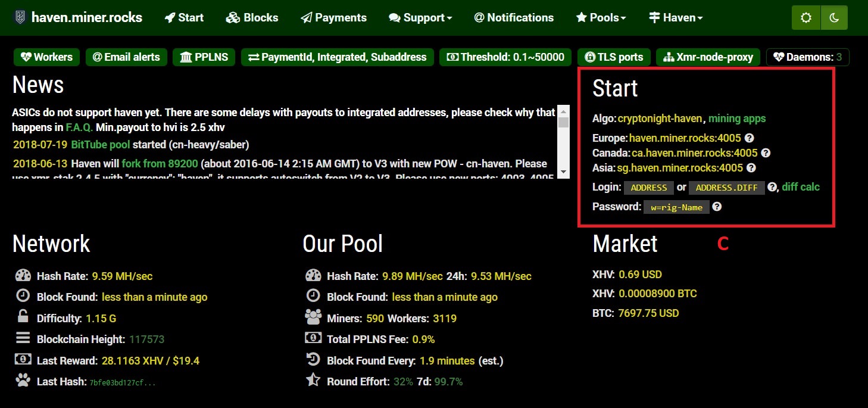Viewport: 868px width, 408px height.
Task: Open the diff calc link
Action: click(x=801, y=187)
